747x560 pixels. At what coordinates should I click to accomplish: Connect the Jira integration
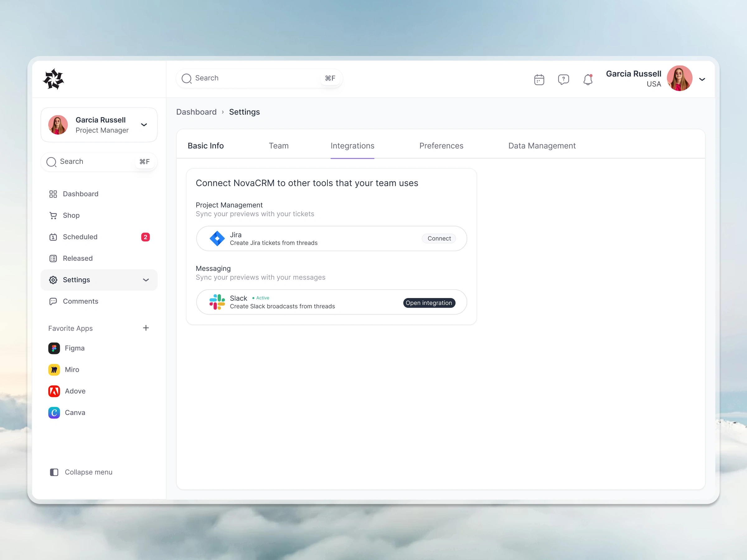439,239
